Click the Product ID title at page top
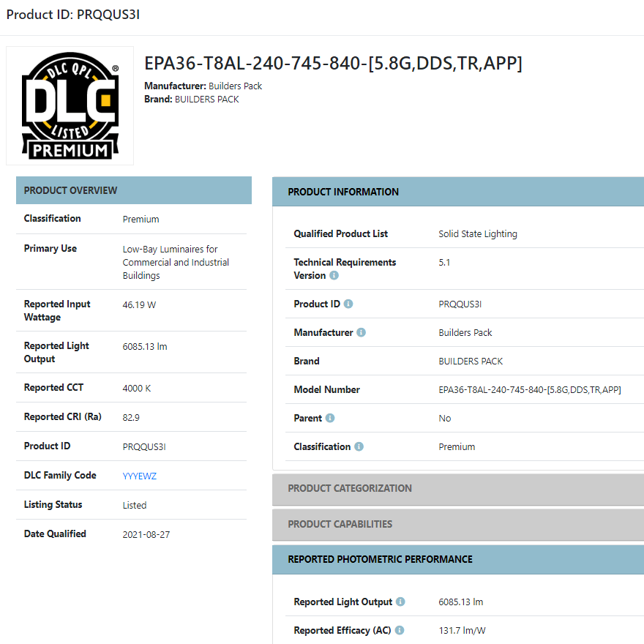 (73, 15)
